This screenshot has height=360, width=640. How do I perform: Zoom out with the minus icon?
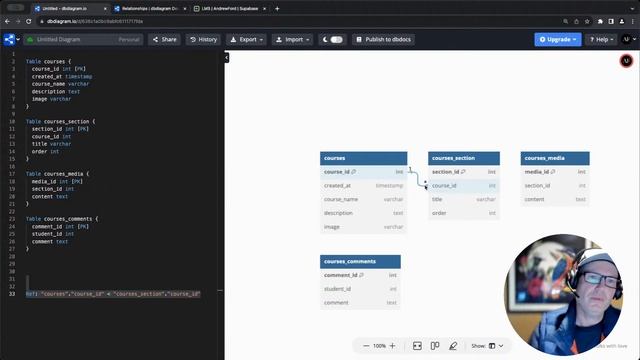pos(366,346)
